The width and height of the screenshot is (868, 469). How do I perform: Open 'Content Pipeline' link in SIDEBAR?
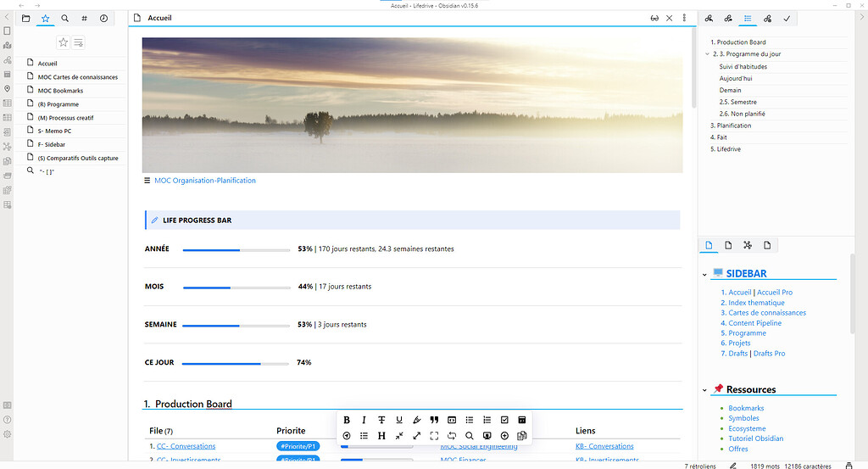click(x=754, y=323)
